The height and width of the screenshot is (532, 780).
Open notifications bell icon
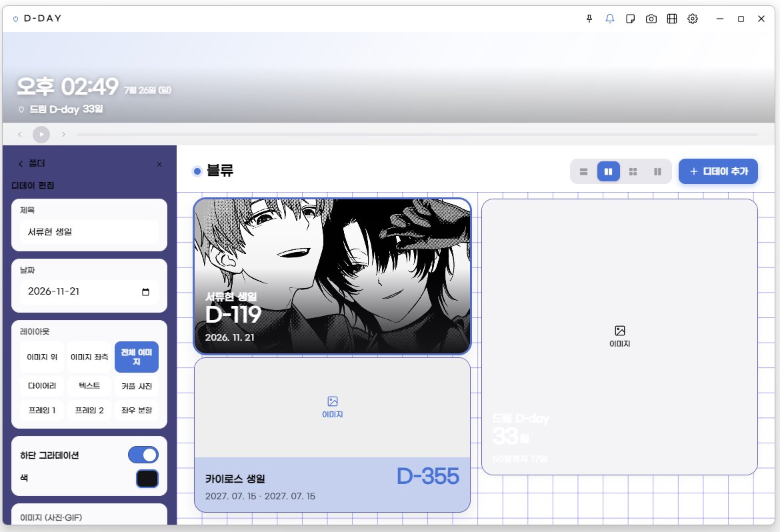(x=610, y=19)
